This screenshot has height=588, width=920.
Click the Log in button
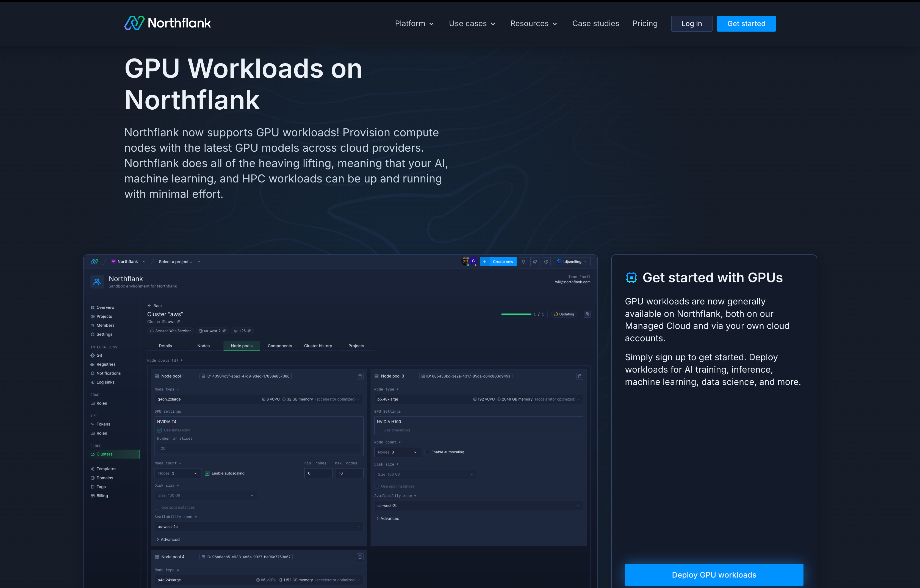pyautogui.click(x=692, y=24)
